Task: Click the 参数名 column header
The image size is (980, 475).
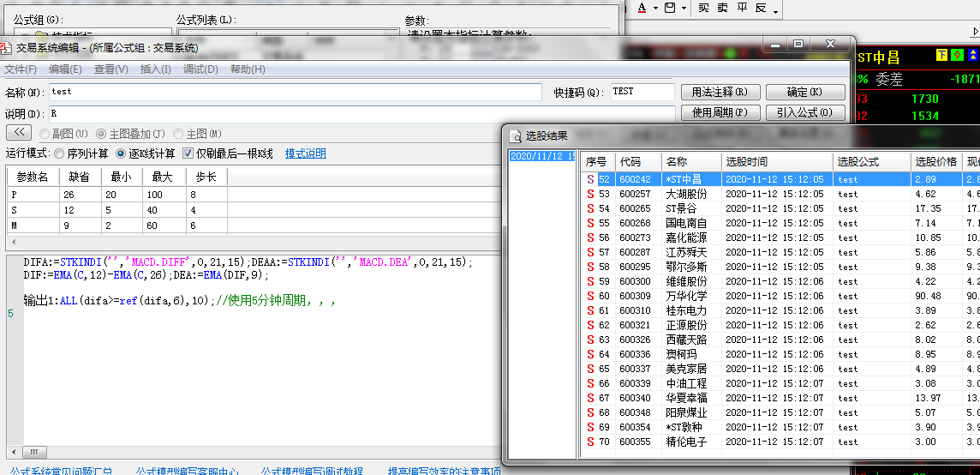Action: [x=33, y=177]
